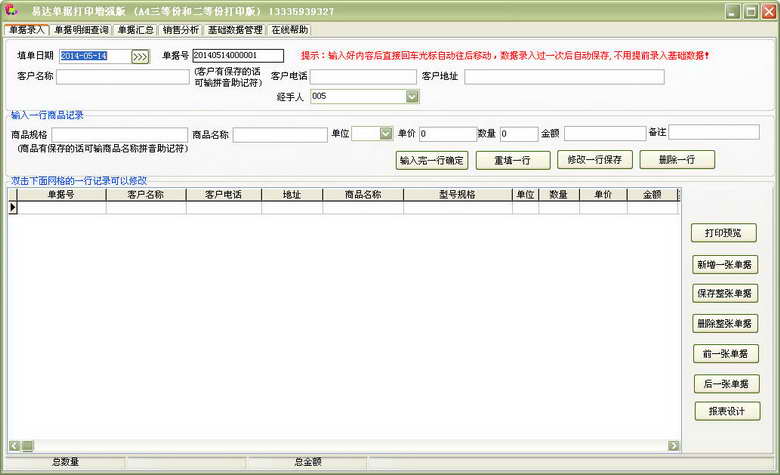Click the 商品名称 column header
780x475 pixels.
point(363,195)
